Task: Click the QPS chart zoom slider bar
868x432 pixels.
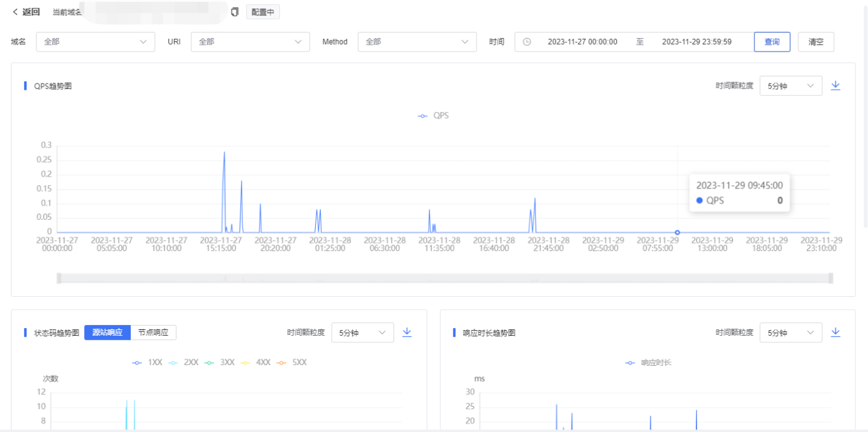Action: (x=445, y=278)
